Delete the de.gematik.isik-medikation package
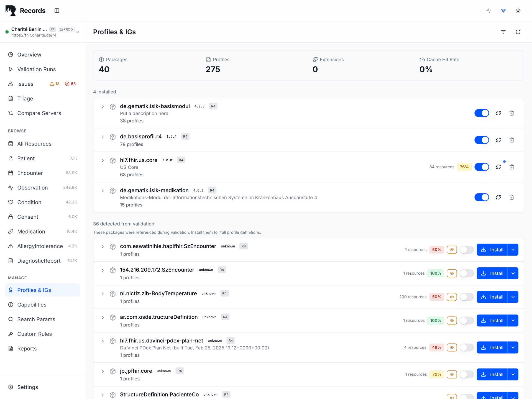Viewport: 532px width, 399px height. tap(511, 197)
